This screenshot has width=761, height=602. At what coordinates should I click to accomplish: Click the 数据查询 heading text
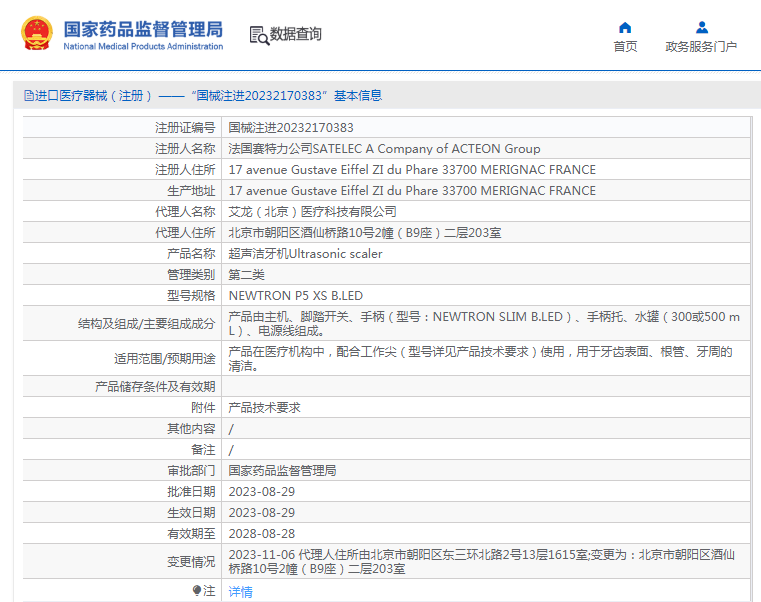(296, 34)
